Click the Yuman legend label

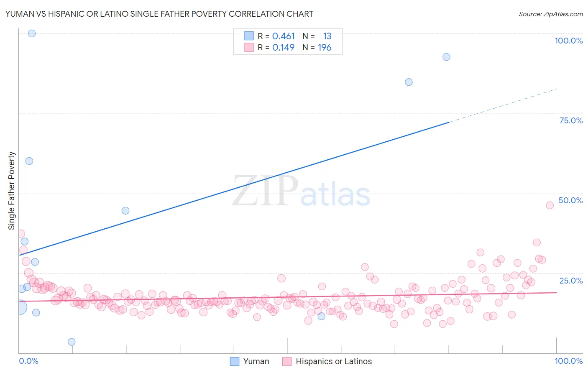coord(256,361)
